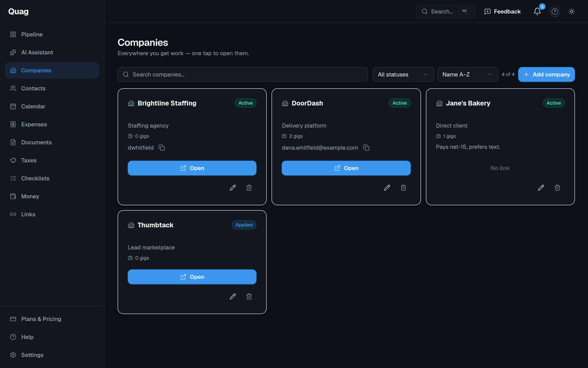Viewport: 588px width, 368px height.
Task: Click the Jane's Bakery company name
Action: point(468,103)
